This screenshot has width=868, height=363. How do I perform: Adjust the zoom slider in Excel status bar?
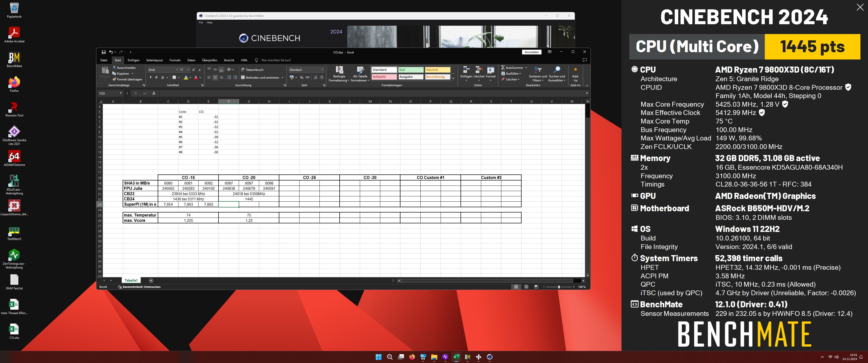559,287
